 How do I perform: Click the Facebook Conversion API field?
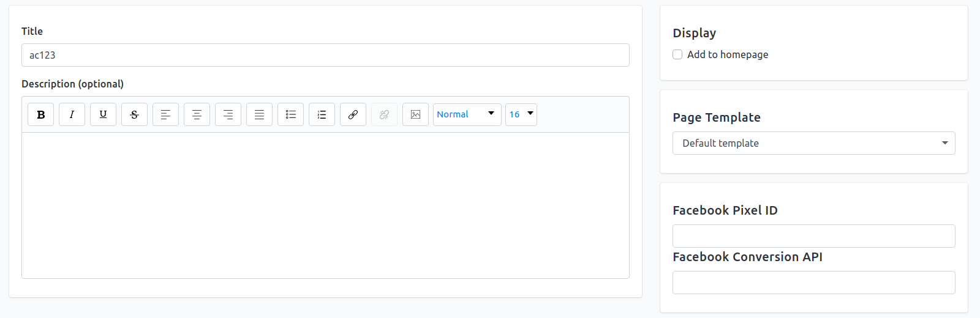click(814, 283)
